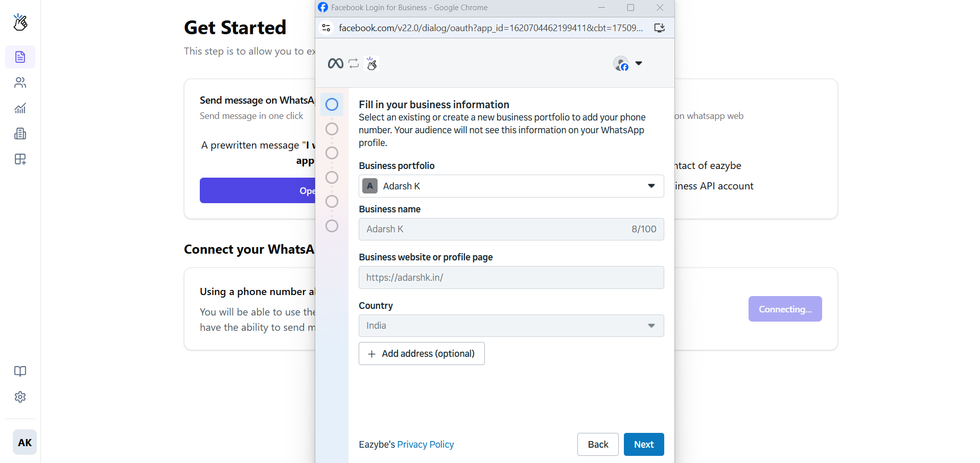Screen dimensions: 980x463
Task: Click the install app icon in address bar
Action: coord(659,28)
